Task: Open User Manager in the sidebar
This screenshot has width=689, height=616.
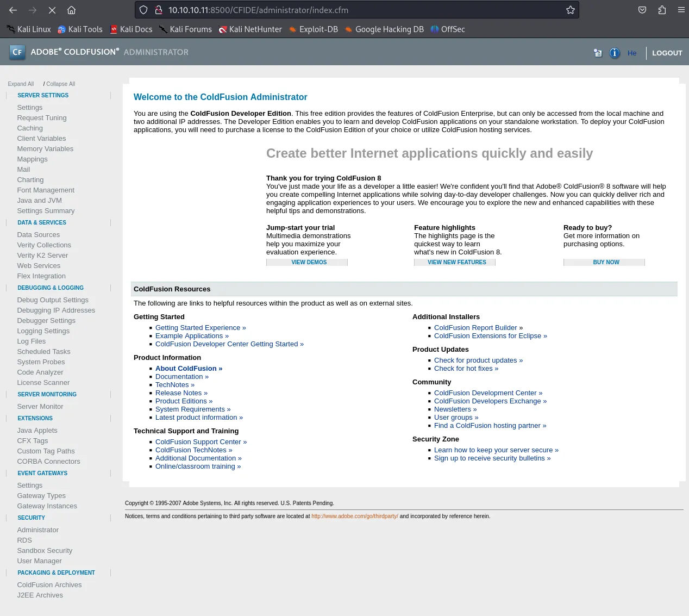Action: coord(39,561)
